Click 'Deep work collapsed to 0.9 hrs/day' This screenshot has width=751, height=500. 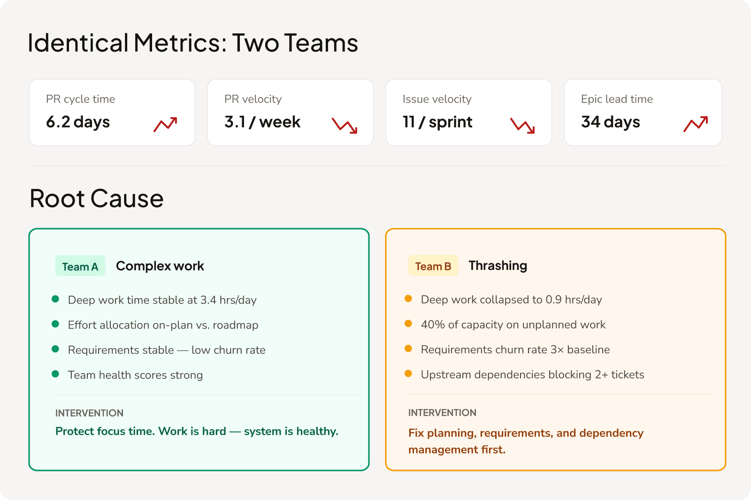pos(512,300)
